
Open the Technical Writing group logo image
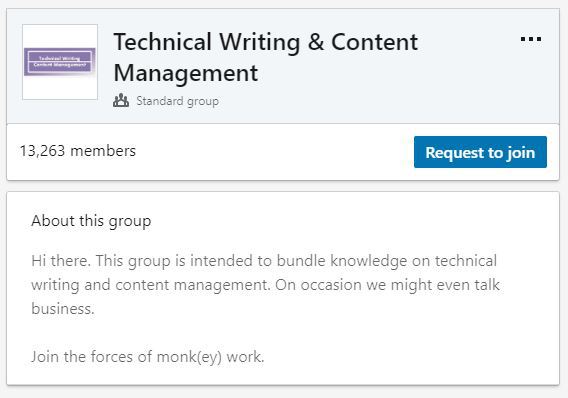(x=60, y=62)
